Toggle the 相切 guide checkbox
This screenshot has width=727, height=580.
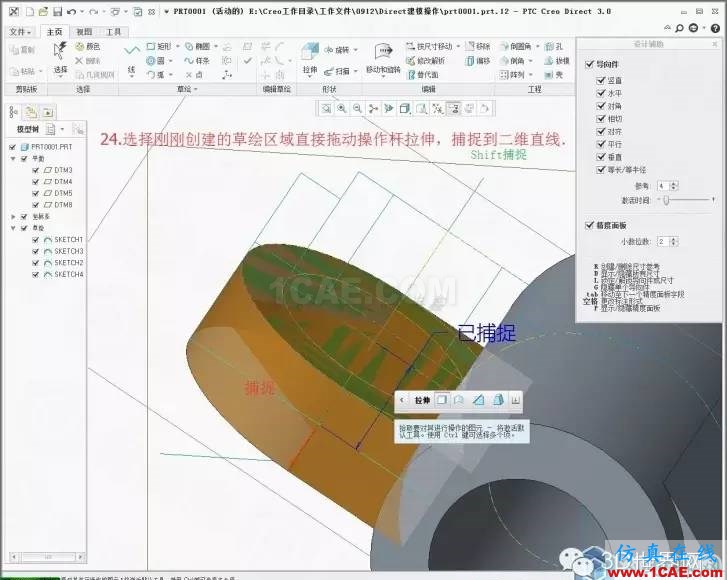tap(601, 119)
